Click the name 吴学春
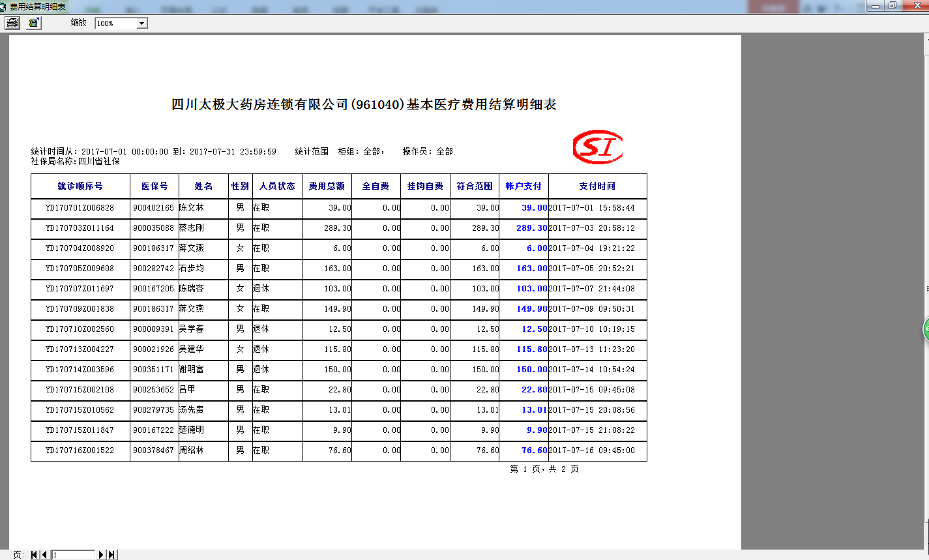Image resolution: width=929 pixels, height=560 pixels. tap(192, 329)
